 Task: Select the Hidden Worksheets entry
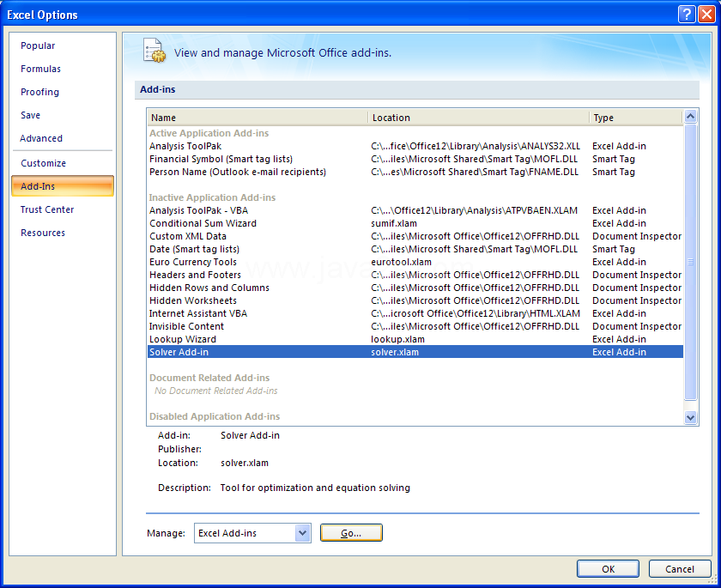click(415, 300)
